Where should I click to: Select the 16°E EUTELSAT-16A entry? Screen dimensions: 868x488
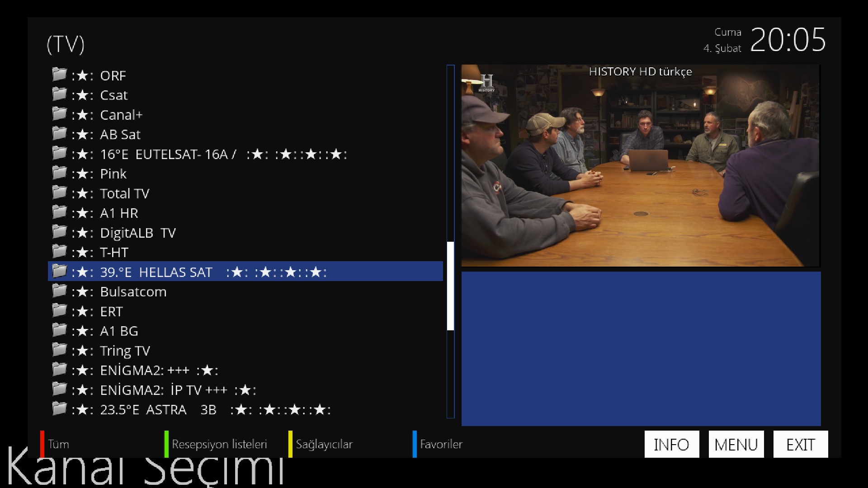(245, 154)
